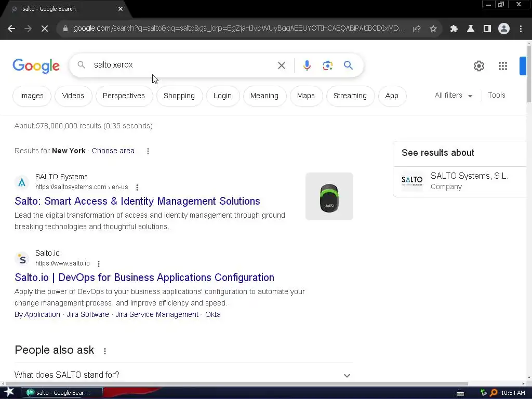Open the Extensions puzzle icon

[454, 29]
